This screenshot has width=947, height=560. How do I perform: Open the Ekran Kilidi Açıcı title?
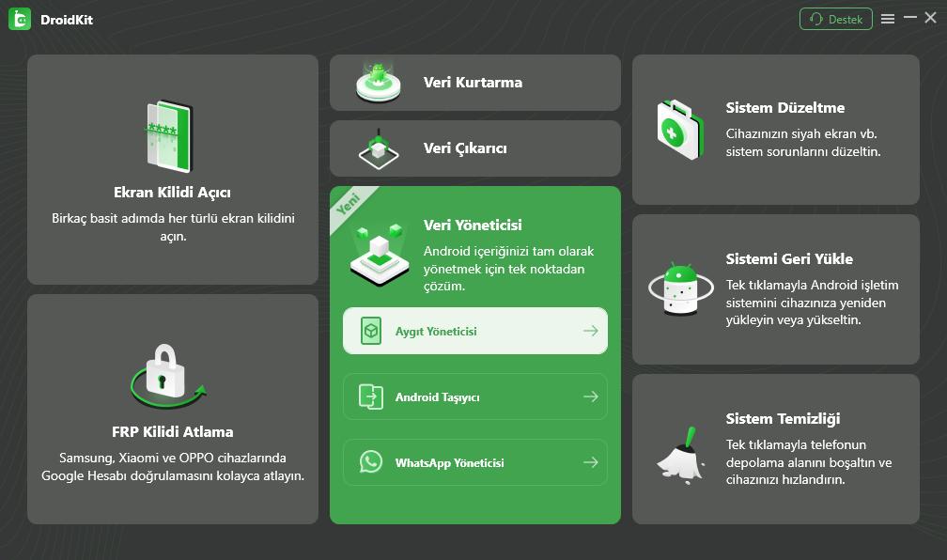coord(172,192)
